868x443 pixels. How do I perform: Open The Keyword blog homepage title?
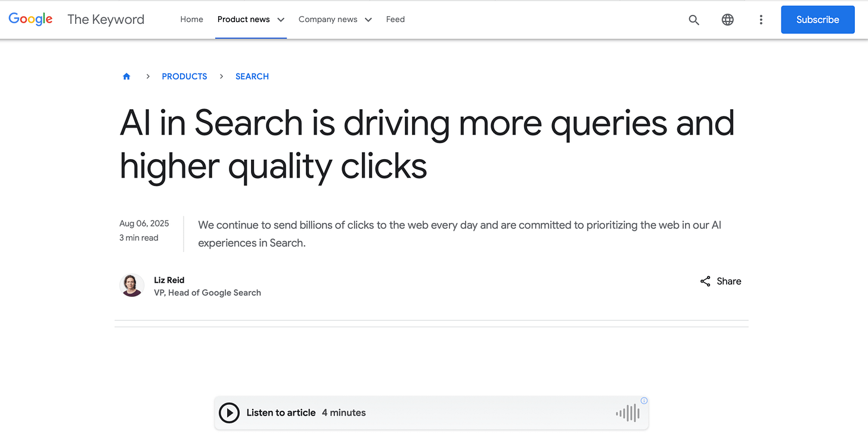click(x=106, y=19)
